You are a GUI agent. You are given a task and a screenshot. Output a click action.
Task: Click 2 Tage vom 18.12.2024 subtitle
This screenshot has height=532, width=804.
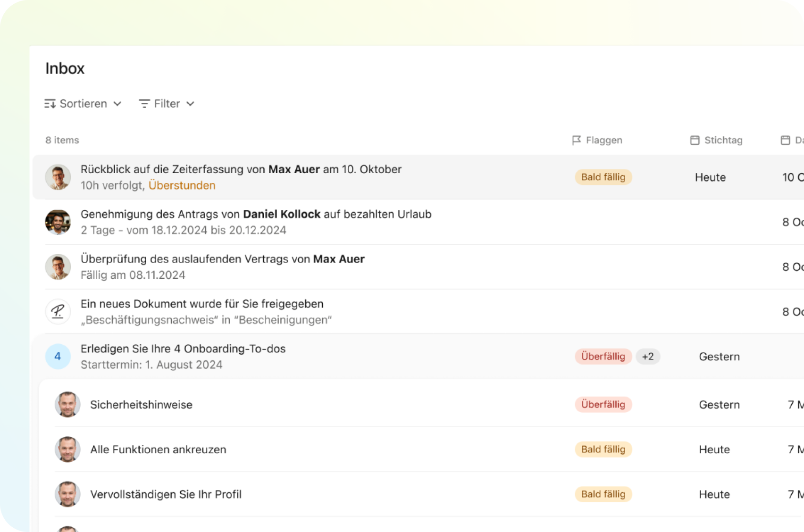click(184, 230)
